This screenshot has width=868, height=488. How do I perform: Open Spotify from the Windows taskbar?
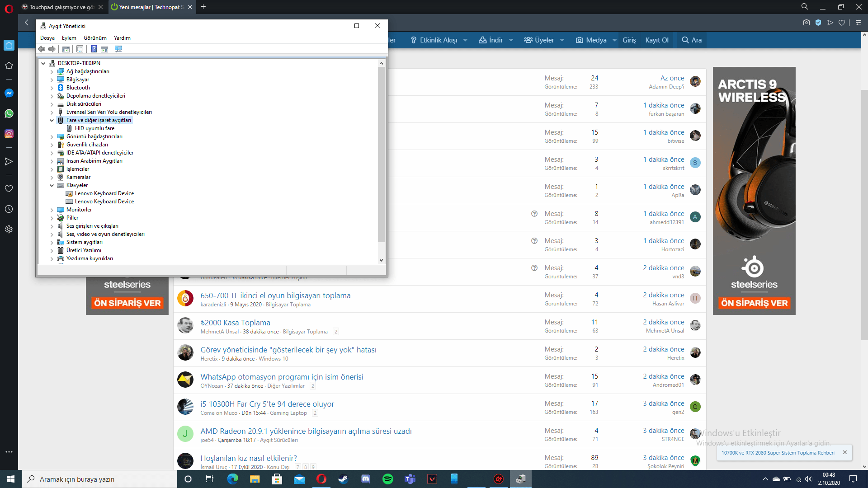(387, 479)
